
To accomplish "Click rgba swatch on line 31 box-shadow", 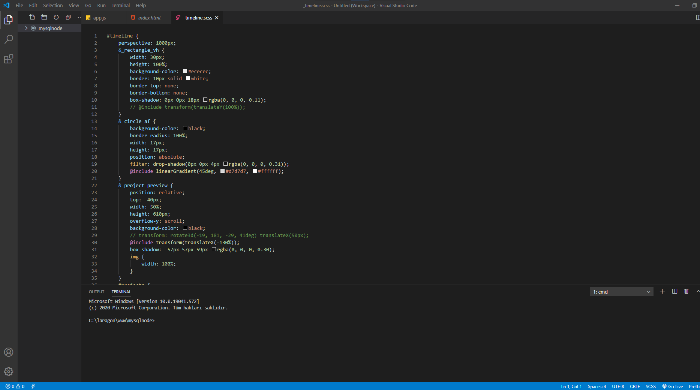I will 214,249.
